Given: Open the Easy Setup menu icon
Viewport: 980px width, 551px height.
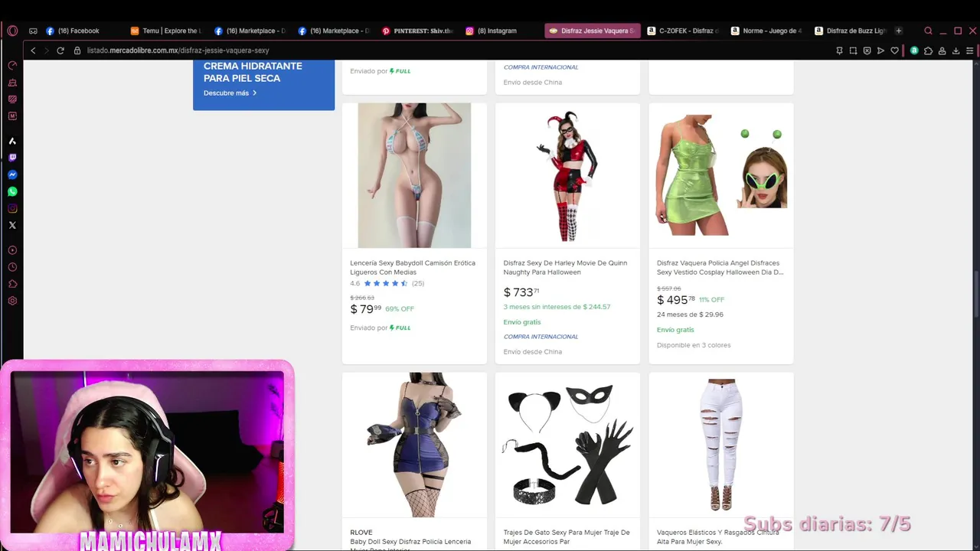Looking at the screenshot, I should [969, 51].
